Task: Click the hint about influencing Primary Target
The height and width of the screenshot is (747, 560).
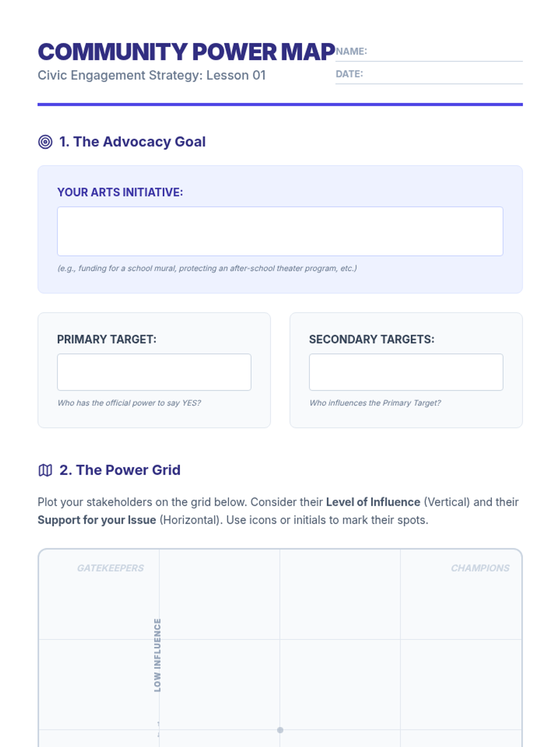Action: (x=375, y=403)
